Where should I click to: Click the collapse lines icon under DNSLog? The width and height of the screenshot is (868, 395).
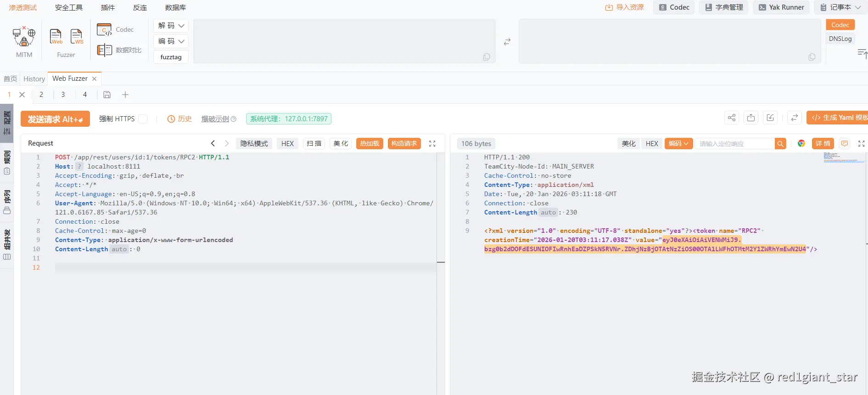[862, 54]
